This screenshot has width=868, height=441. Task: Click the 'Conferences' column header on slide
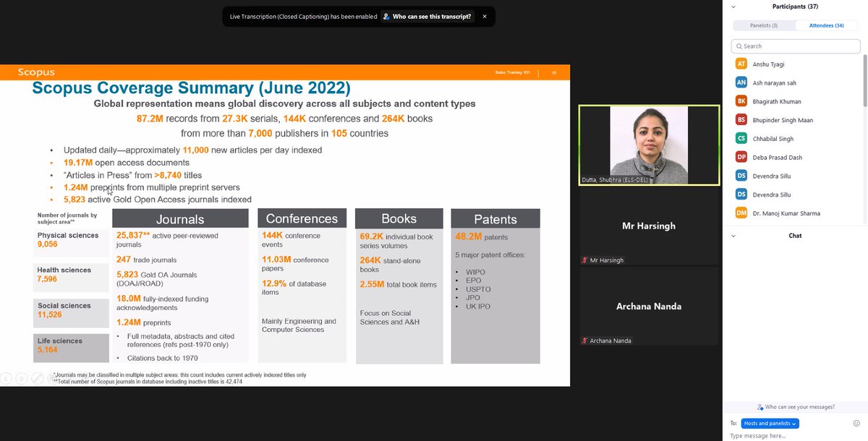click(x=302, y=219)
